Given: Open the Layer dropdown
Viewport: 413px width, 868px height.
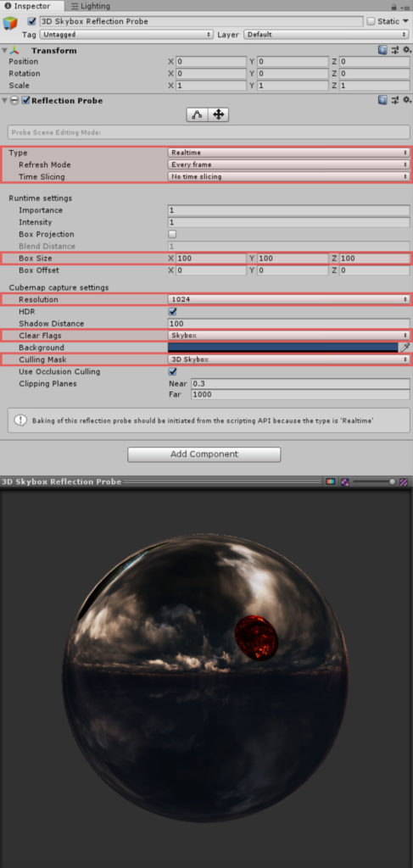Looking at the screenshot, I should point(326,34).
